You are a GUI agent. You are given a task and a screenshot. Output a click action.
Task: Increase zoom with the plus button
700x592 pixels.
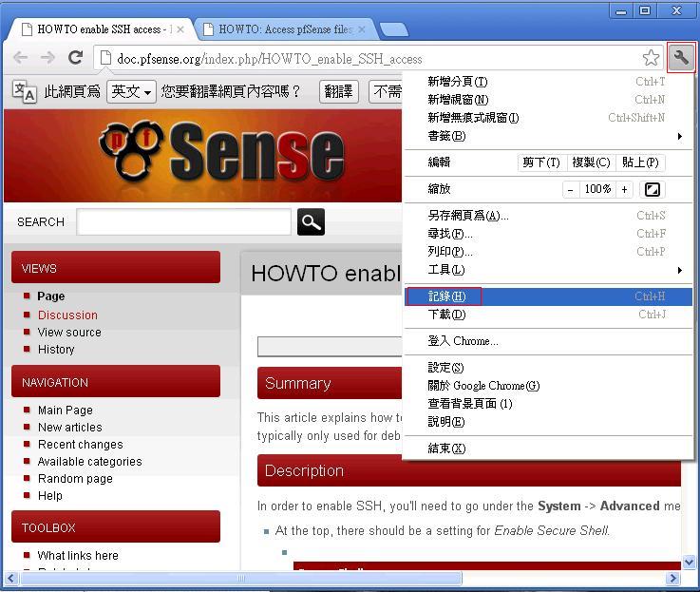click(625, 189)
